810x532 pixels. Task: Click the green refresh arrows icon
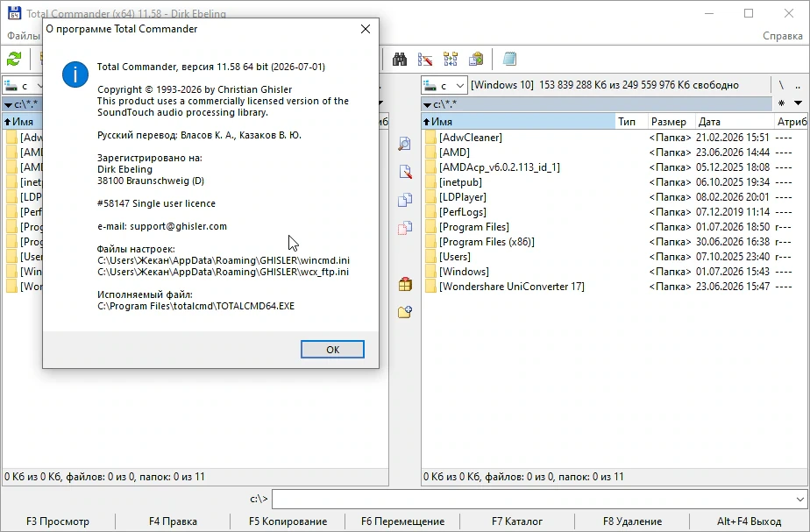14,60
